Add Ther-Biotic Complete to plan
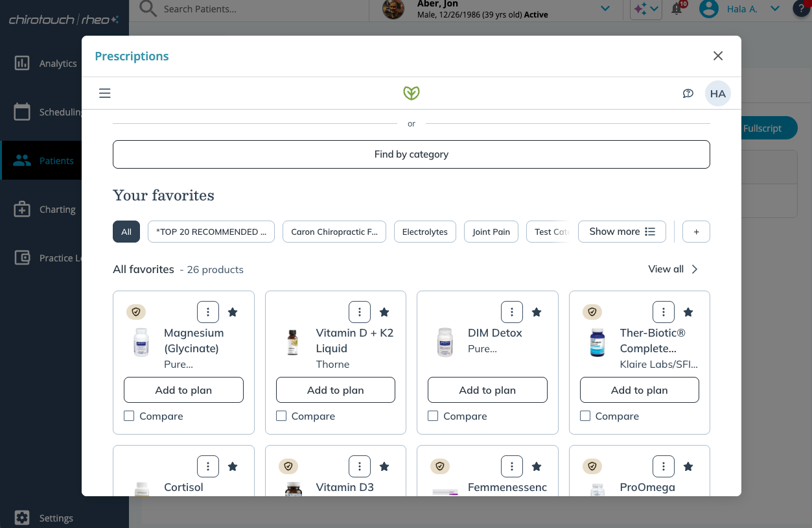Viewport: 812px width, 528px height. tap(639, 390)
